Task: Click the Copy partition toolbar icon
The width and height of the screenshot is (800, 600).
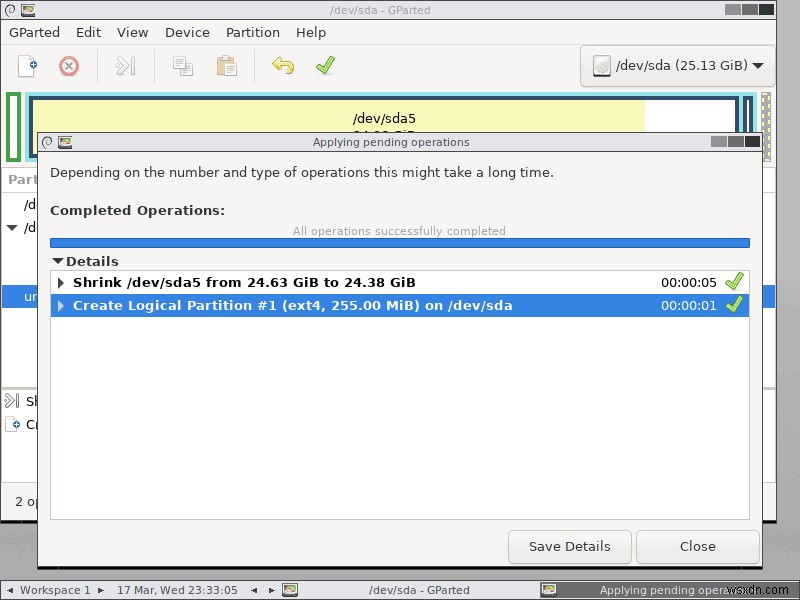Action: pos(182,66)
